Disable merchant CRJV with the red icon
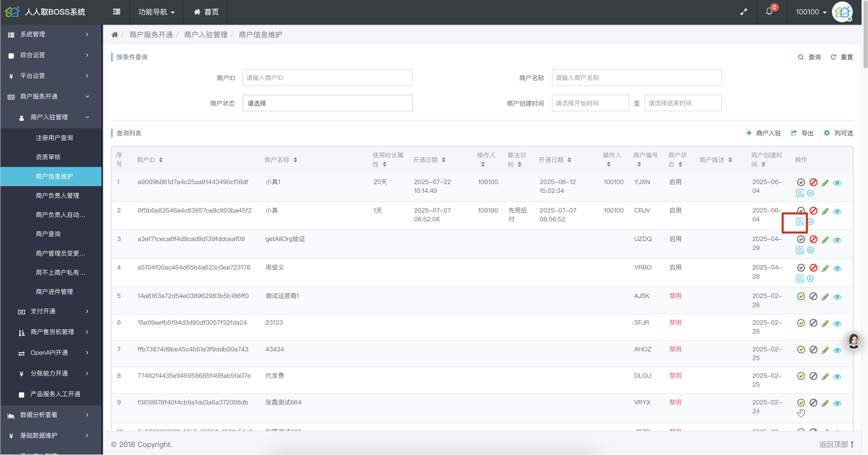 tap(813, 211)
